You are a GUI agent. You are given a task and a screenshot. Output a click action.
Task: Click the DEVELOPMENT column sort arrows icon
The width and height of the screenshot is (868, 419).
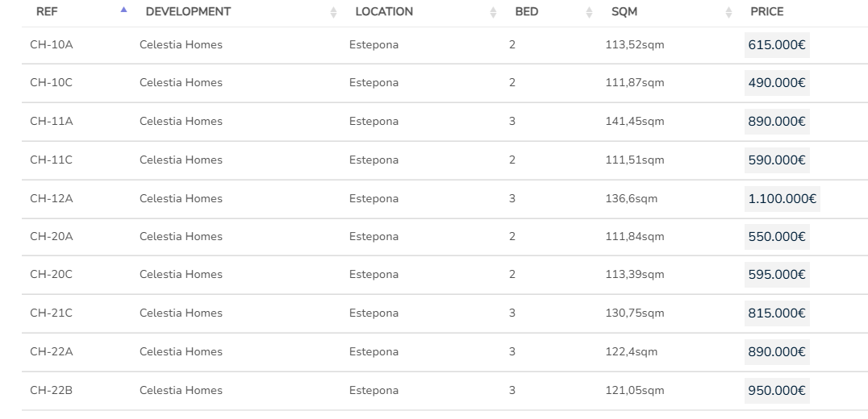[x=334, y=12]
